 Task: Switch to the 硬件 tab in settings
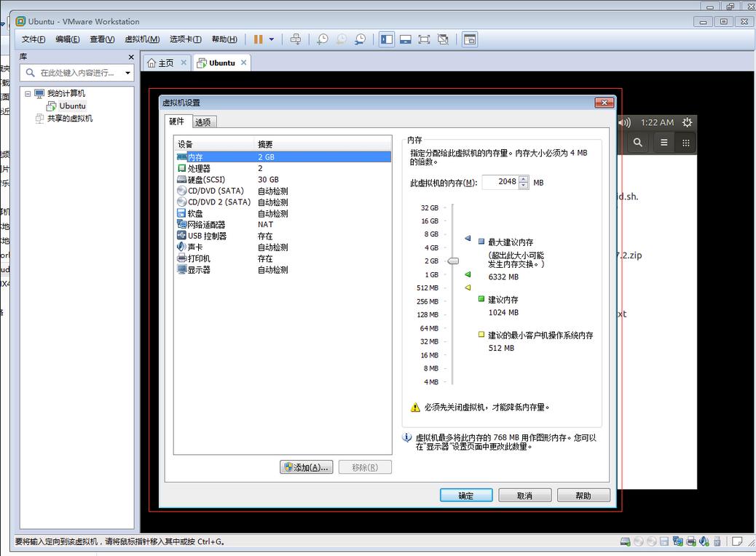tap(177, 122)
